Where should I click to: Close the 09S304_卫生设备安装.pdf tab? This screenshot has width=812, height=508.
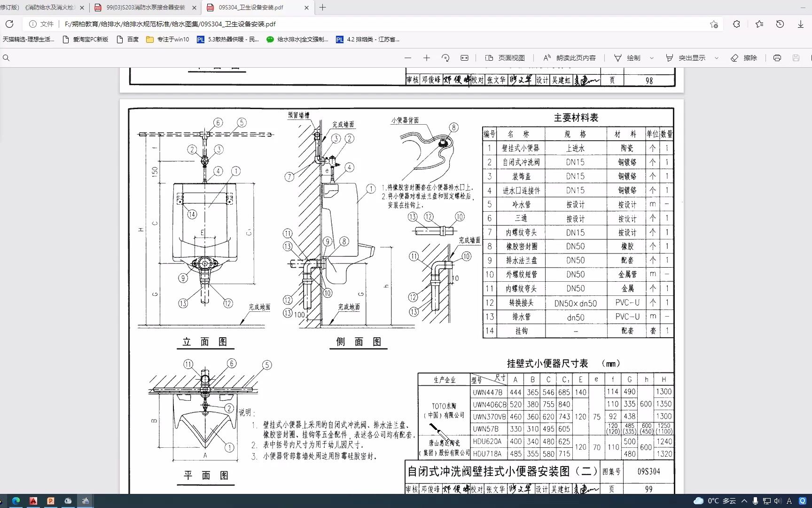coord(306,8)
